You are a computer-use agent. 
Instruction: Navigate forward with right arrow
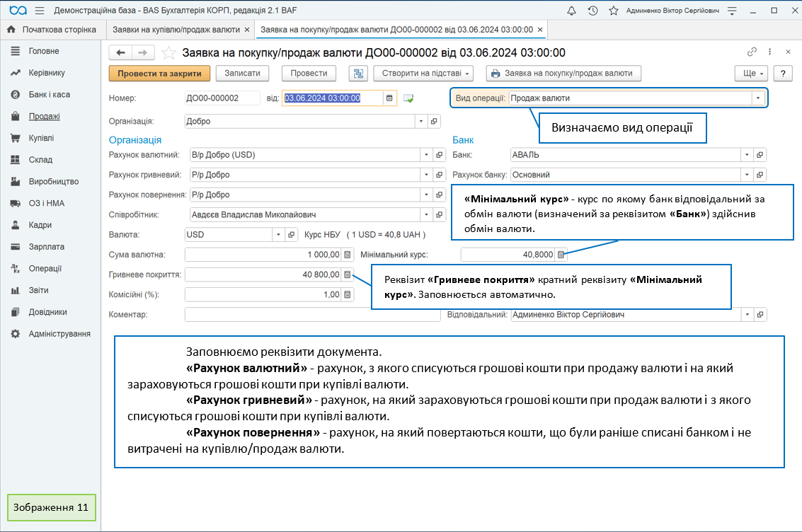pos(143,52)
